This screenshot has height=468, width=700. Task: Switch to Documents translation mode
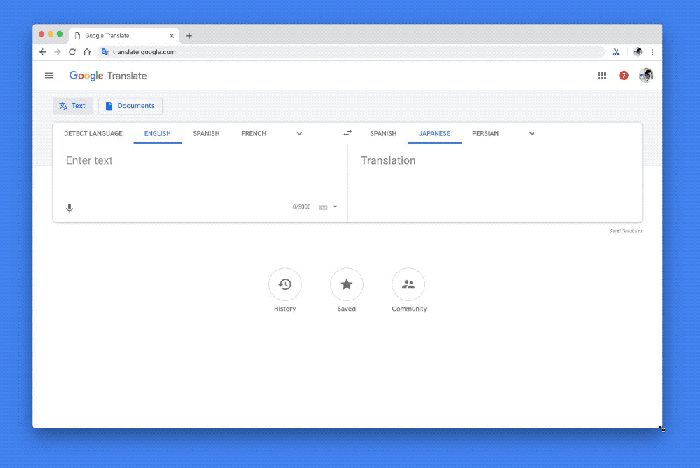click(130, 105)
